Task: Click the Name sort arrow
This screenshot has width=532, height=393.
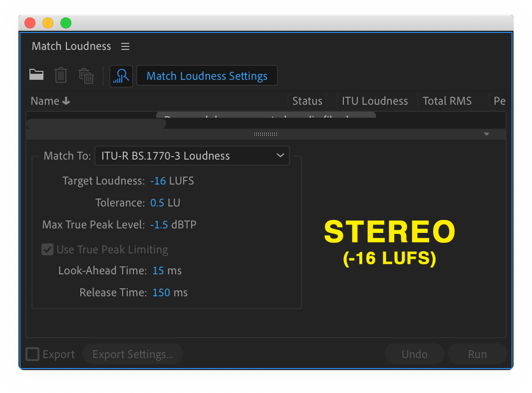Action: (x=66, y=101)
